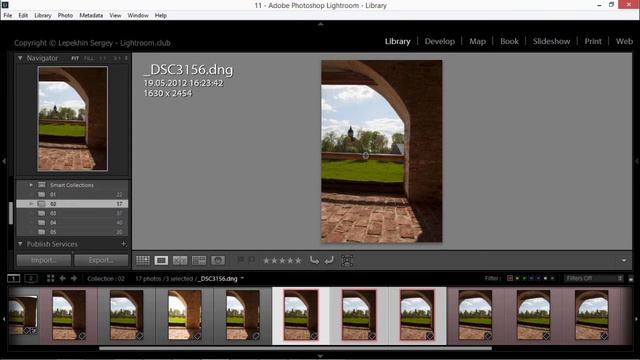This screenshot has width=640, height=360.
Task: Collapse the Navigator panel
Action: 20,58
